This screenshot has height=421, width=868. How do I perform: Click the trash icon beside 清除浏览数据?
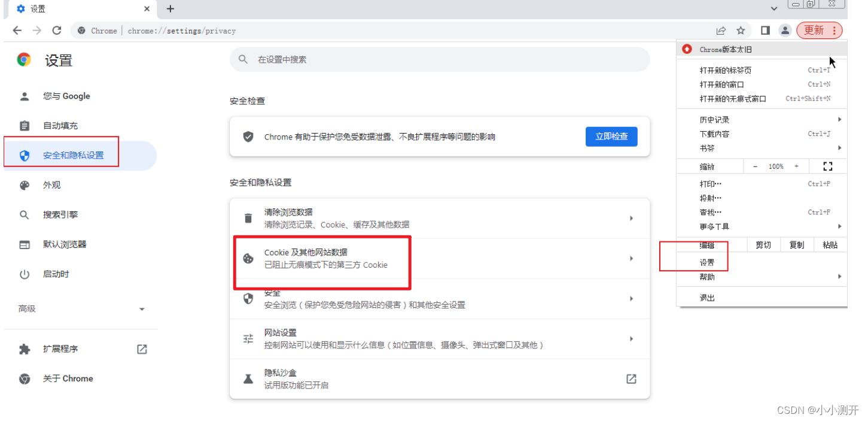coord(248,219)
